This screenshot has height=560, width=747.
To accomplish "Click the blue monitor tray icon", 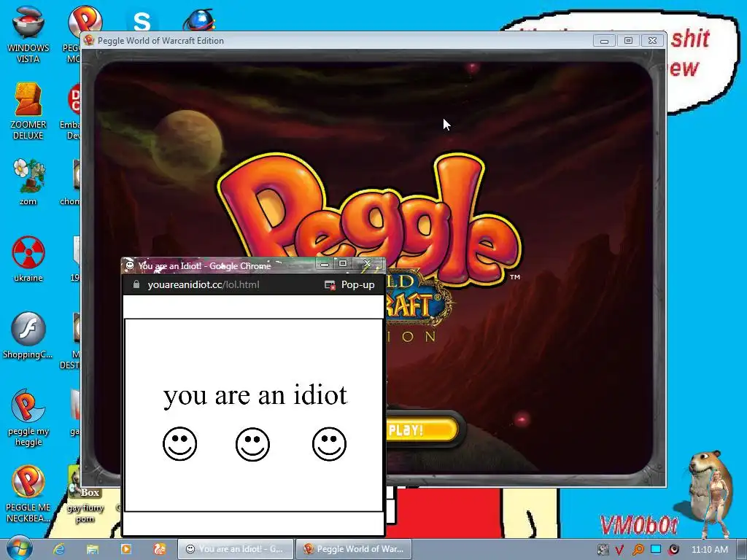I will (x=656, y=549).
